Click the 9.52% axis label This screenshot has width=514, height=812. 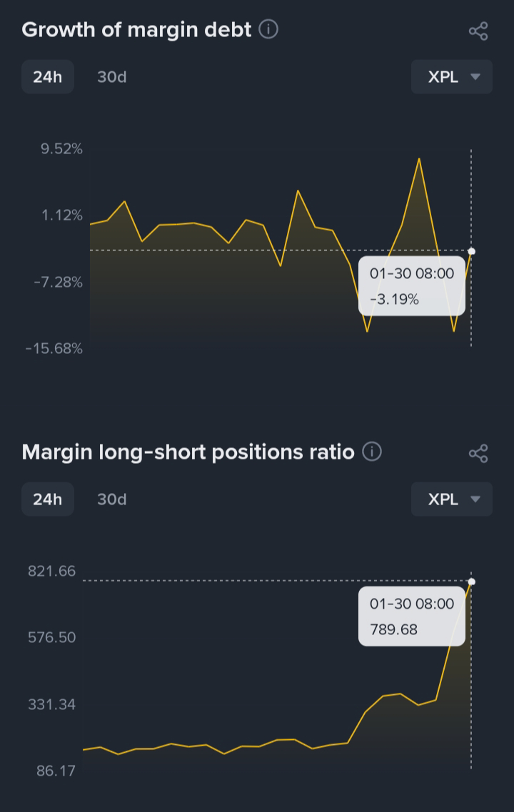click(61, 149)
